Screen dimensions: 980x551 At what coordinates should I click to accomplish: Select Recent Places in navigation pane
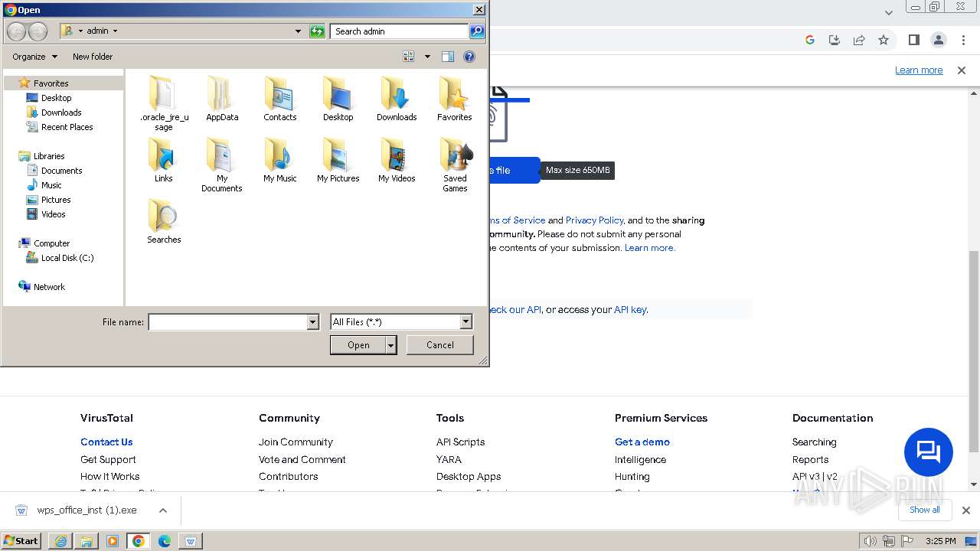pos(67,127)
